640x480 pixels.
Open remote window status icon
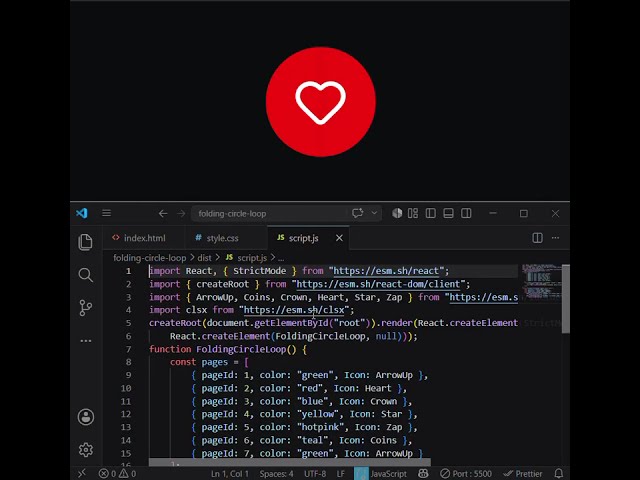82,473
